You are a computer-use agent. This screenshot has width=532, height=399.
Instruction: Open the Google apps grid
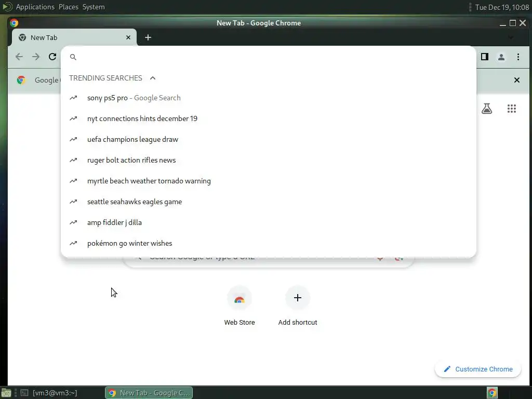(512, 109)
